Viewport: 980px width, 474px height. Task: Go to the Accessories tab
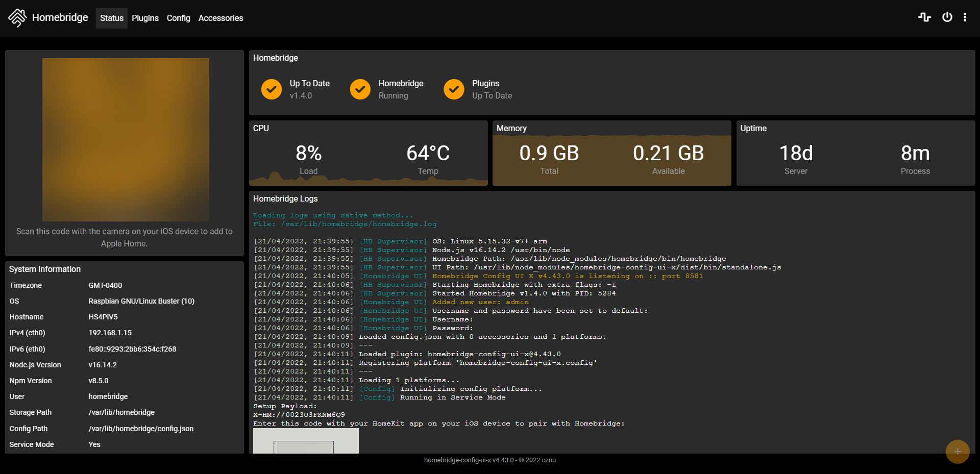click(x=220, y=18)
